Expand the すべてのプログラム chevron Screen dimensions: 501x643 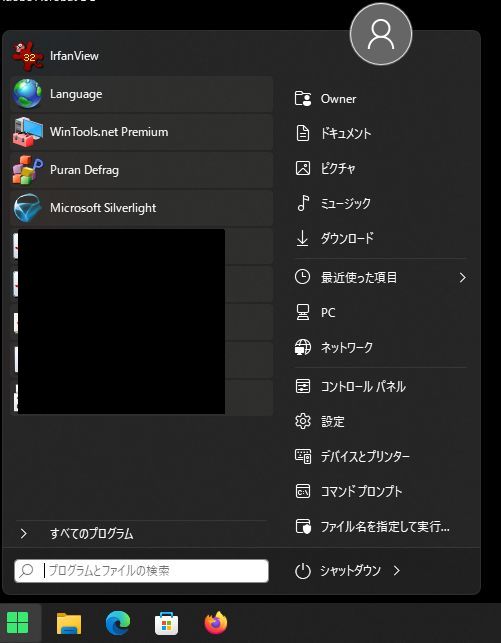coord(24,534)
